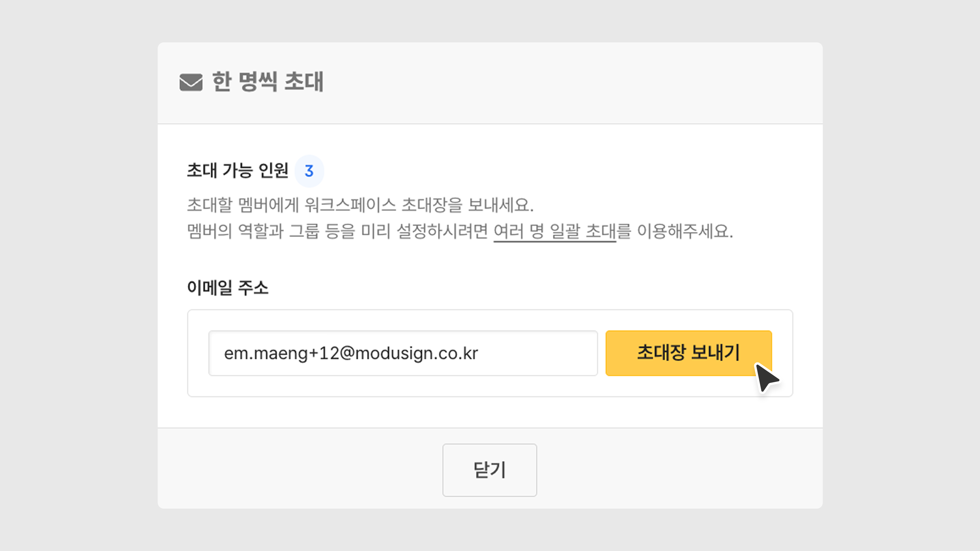The image size is (980, 551).
Task: Click the 한 명씩 초대 dialog title
Action: tap(267, 82)
